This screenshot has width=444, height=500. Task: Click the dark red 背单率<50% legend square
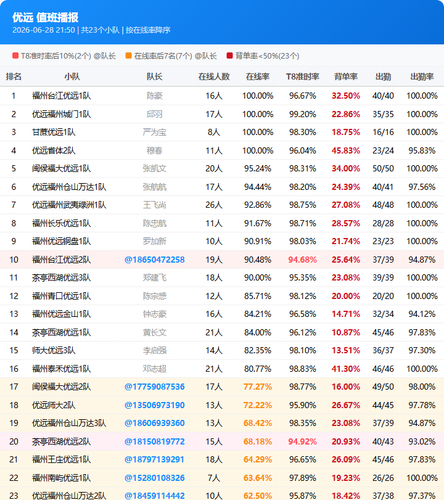[x=230, y=56]
